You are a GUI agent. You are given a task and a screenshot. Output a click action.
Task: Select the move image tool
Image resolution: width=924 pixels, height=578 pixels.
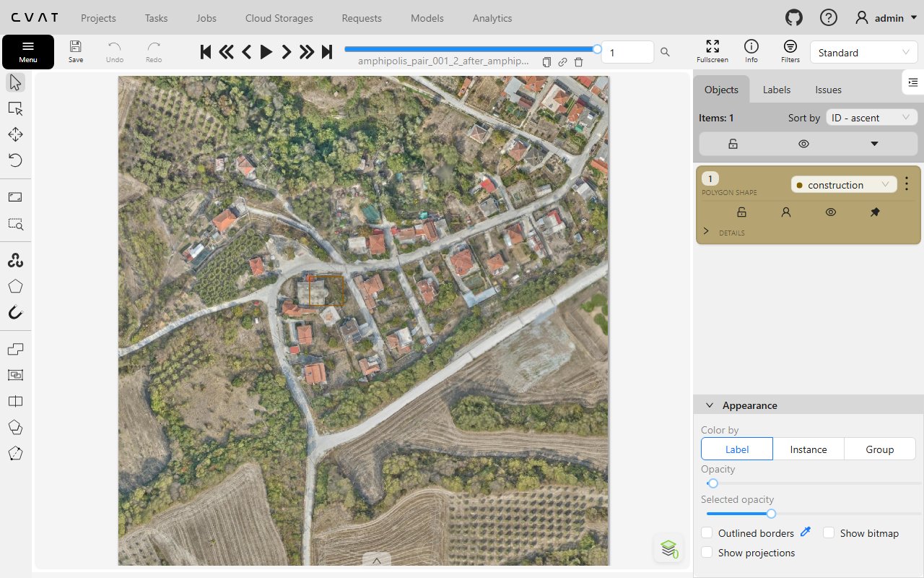tap(15, 134)
